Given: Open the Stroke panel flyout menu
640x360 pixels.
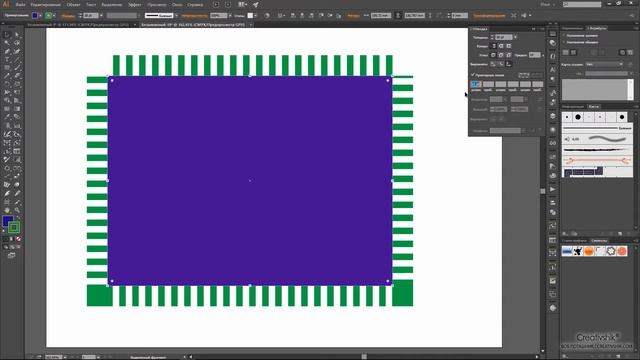Looking at the screenshot, I should tap(542, 29).
